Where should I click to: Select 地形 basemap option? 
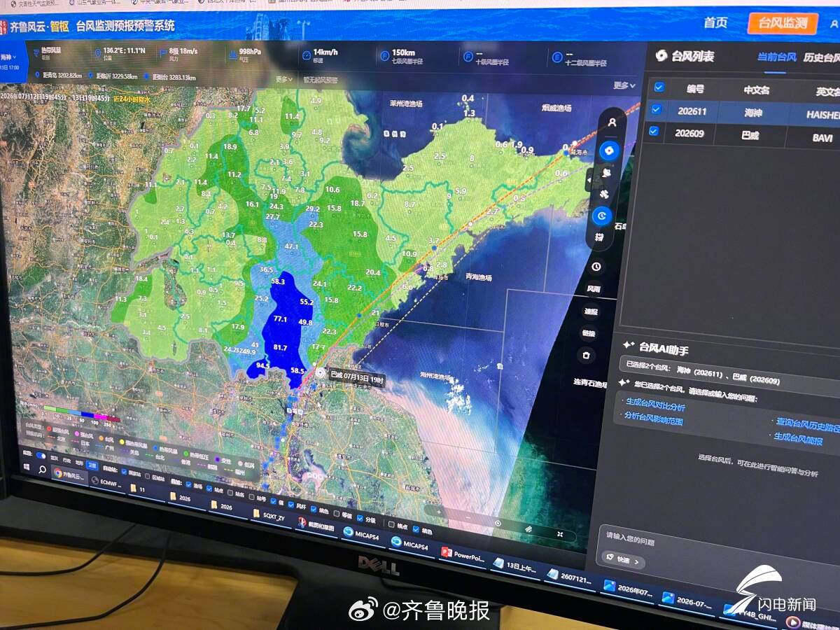point(79,463)
